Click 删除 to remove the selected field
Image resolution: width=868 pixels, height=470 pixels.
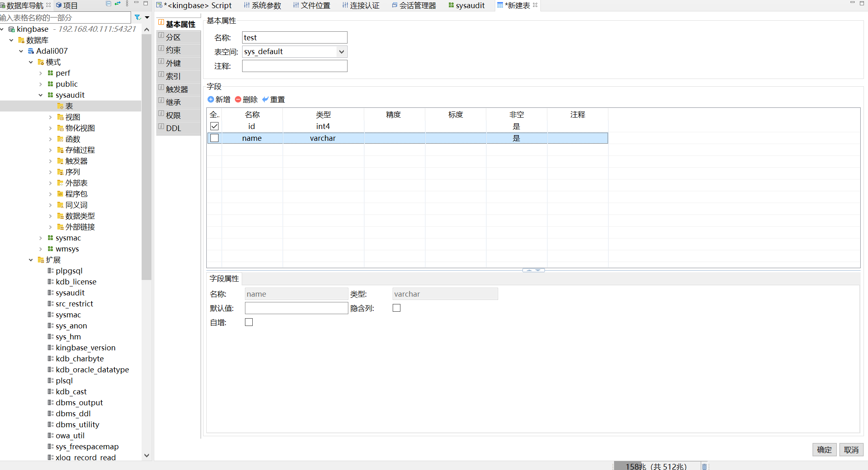[246, 99]
